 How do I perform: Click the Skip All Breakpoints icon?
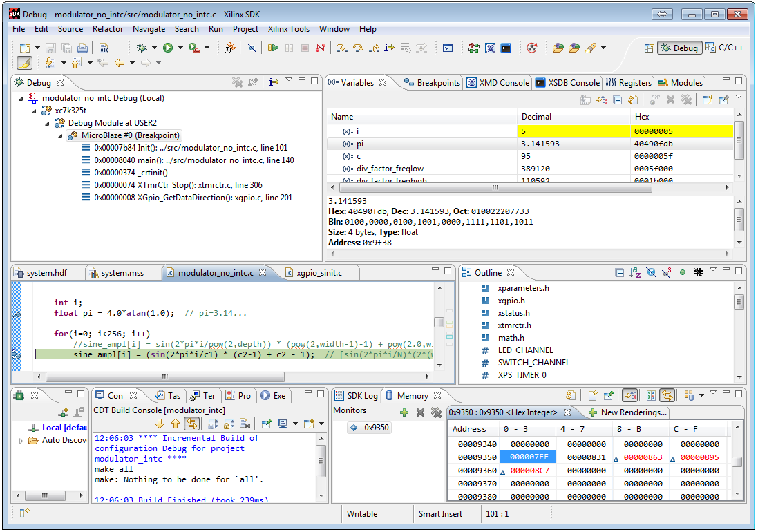click(252, 48)
